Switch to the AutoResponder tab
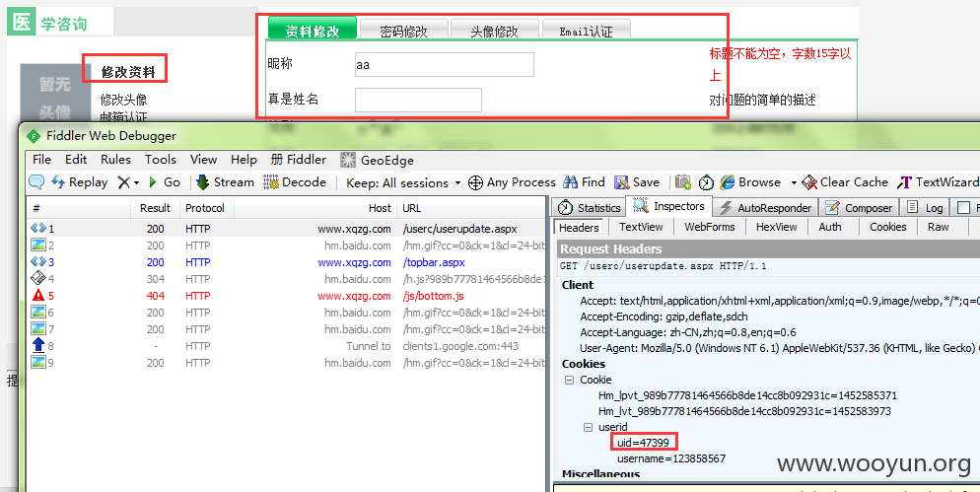The width and height of the screenshot is (980, 492). [x=766, y=208]
